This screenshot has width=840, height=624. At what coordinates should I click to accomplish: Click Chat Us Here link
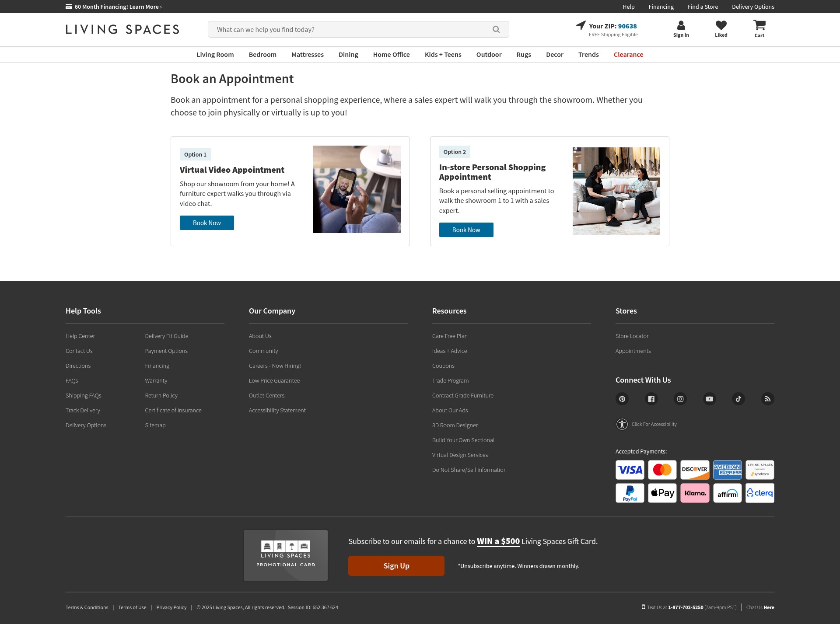pyautogui.click(x=760, y=607)
